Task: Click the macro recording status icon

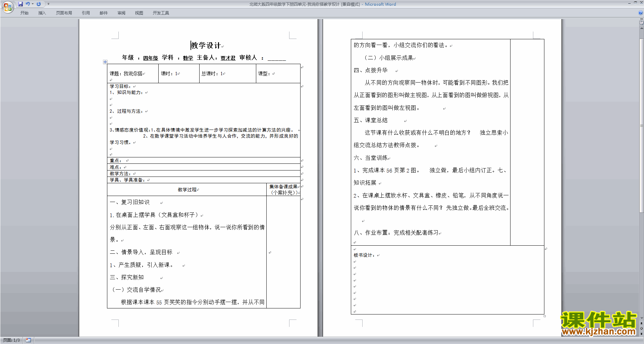Action: point(29,340)
